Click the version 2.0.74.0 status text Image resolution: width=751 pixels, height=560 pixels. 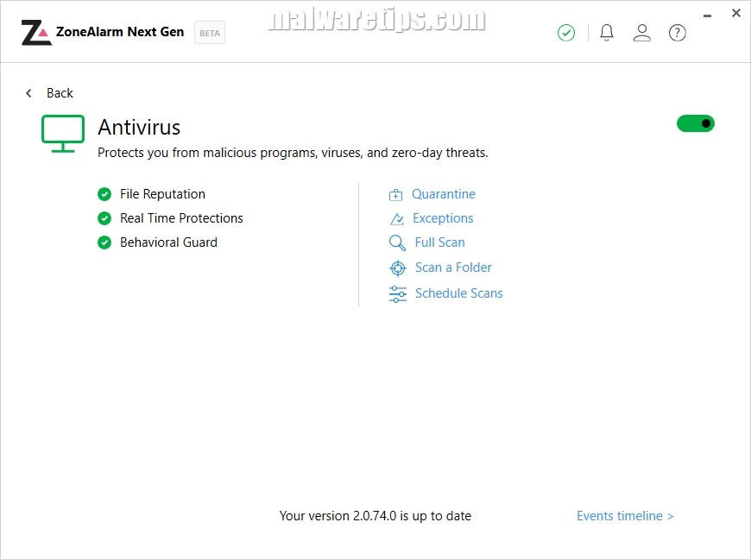click(375, 516)
